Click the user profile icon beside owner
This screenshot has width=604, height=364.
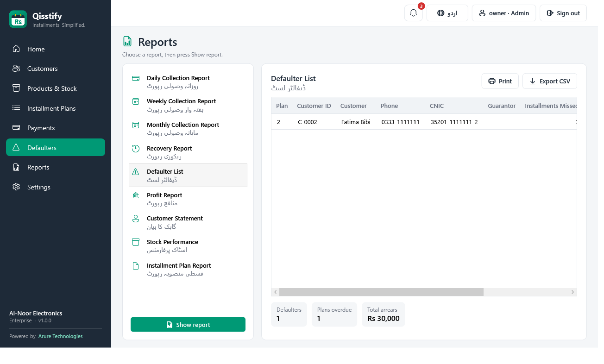tap(483, 13)
